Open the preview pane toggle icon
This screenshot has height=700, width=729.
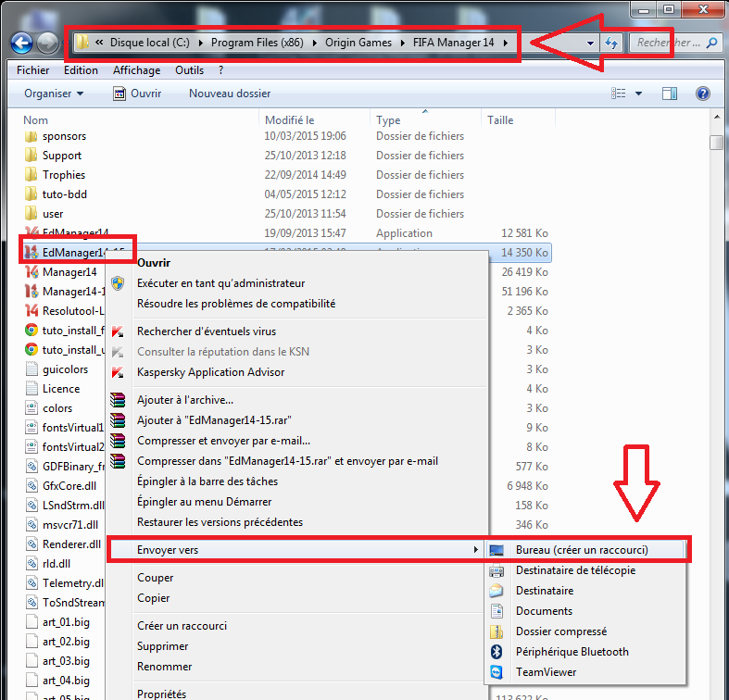point(670,94)
